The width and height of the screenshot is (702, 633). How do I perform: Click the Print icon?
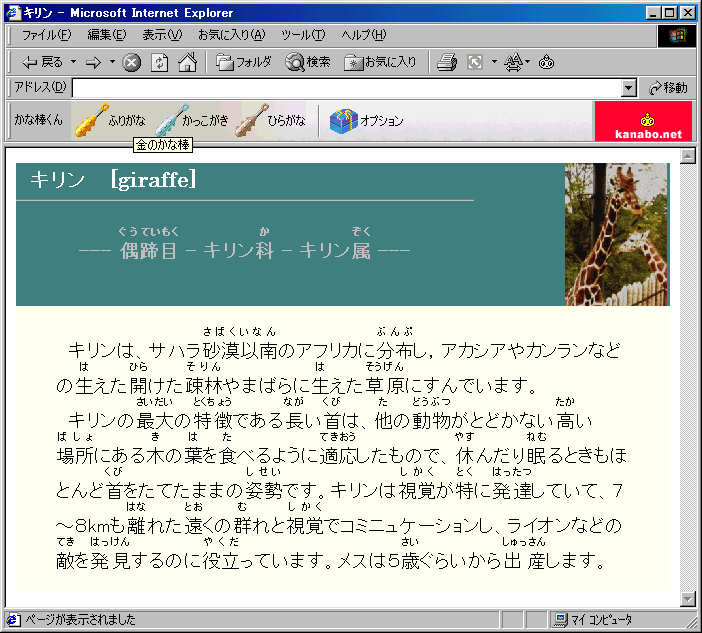click(x=447, y=62)
